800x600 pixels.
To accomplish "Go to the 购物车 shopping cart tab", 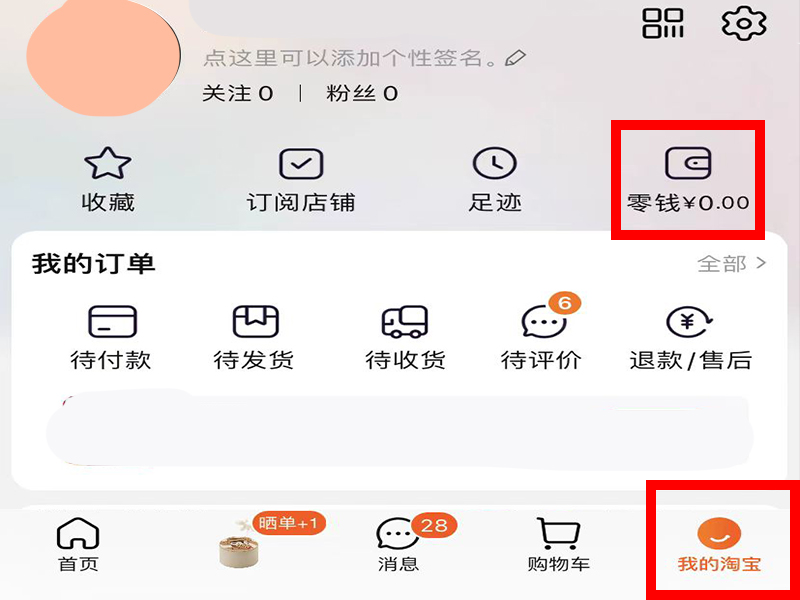I will pos(559,545).
